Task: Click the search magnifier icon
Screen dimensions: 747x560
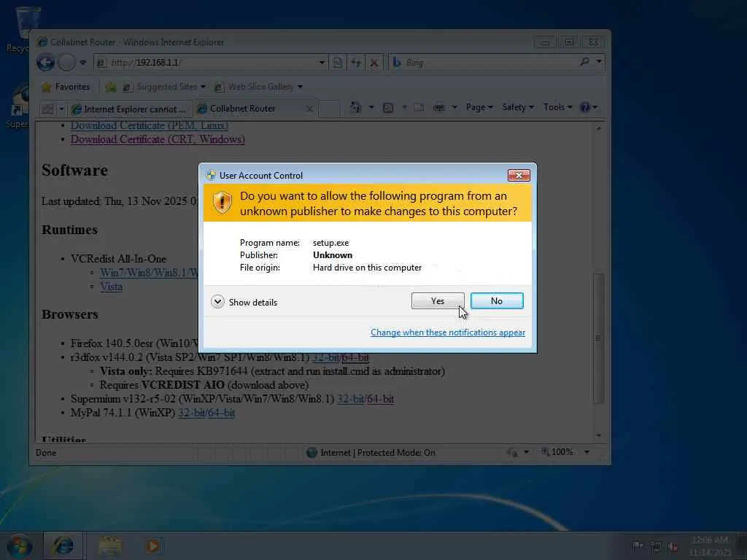Action: tap(584, 62)
